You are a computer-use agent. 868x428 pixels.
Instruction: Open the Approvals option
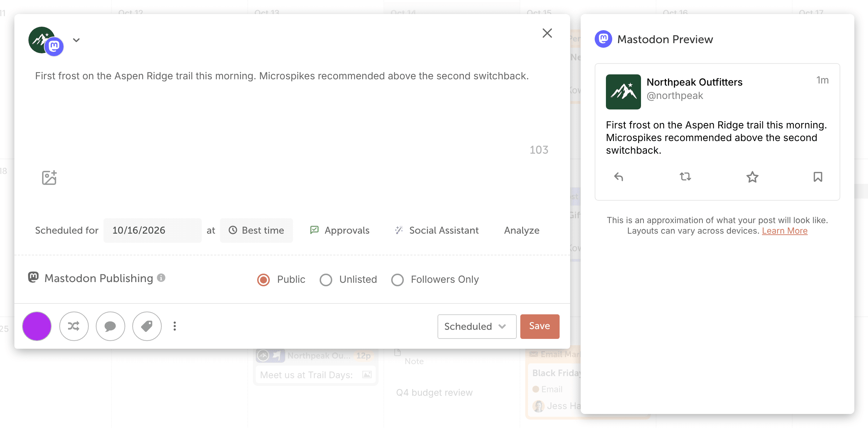340,230
